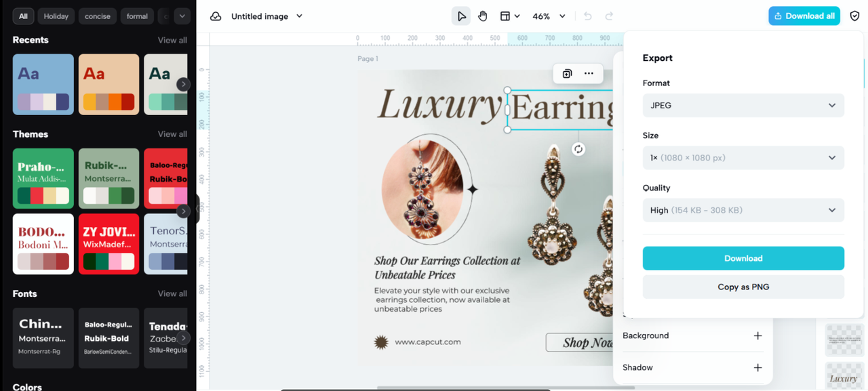Click the undo arrow icon
Viewport: 868px width, 391px height.
[588, 16]
